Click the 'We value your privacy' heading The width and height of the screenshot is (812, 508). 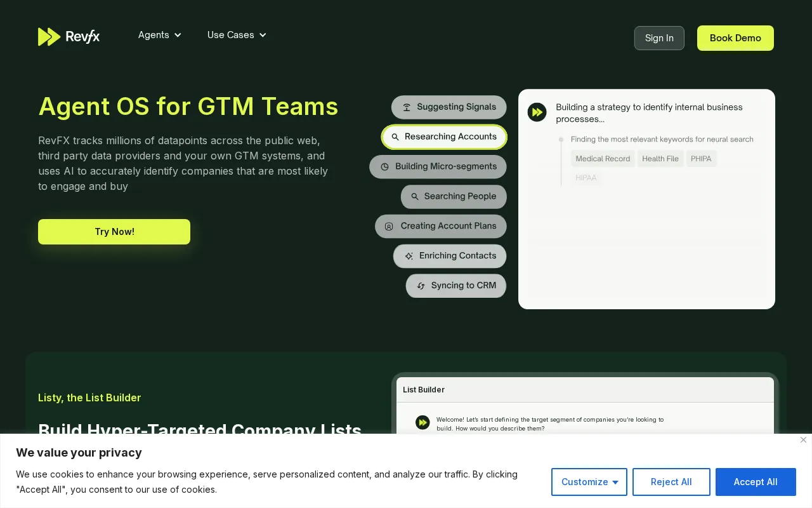coord(79,453)
